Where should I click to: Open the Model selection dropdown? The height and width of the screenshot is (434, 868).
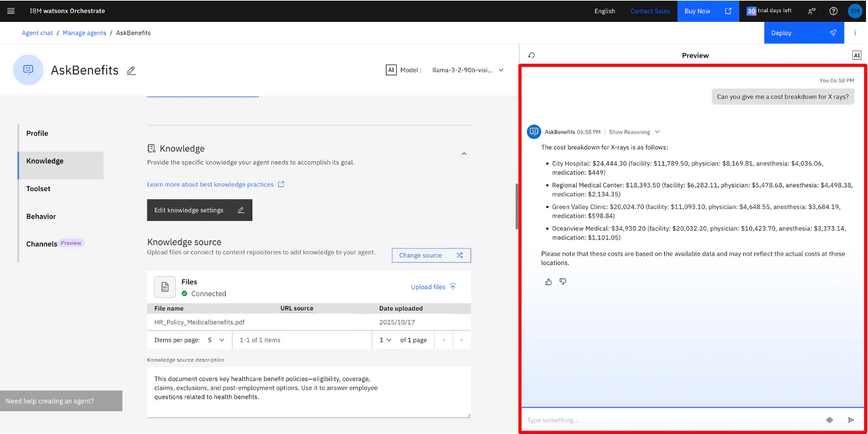click(x=468, y=70)
